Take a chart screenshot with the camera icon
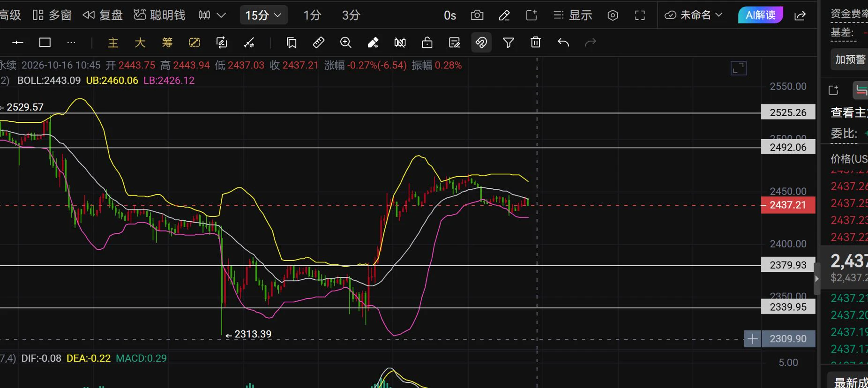Viewport: 868px width, 388px height. pyautogui.click(x=477, y=15)
